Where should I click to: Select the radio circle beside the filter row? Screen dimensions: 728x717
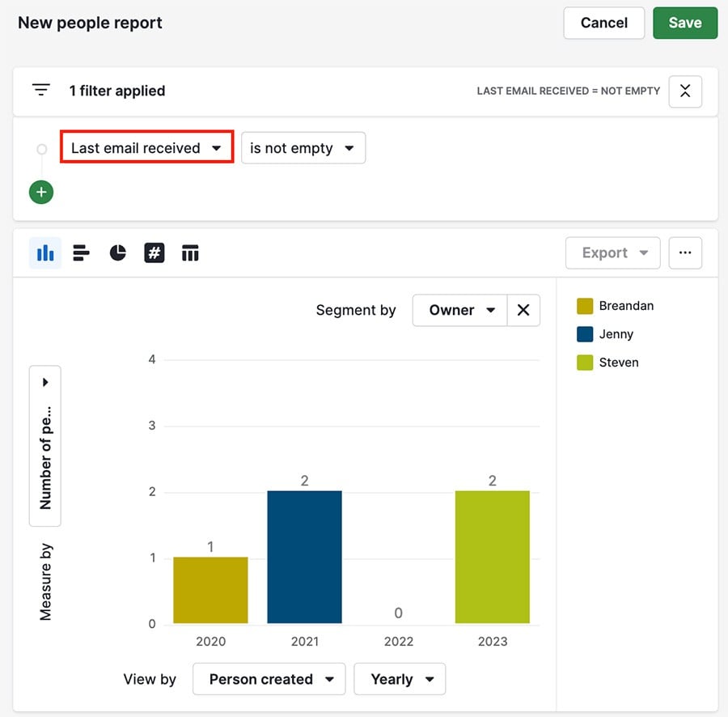click(x=41, y=148)
